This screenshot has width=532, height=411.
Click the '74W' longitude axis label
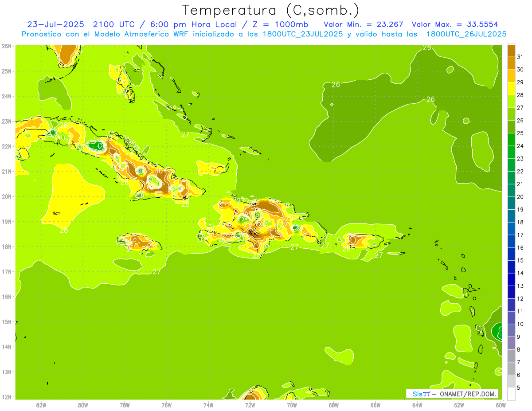click(x=208, y=405)
